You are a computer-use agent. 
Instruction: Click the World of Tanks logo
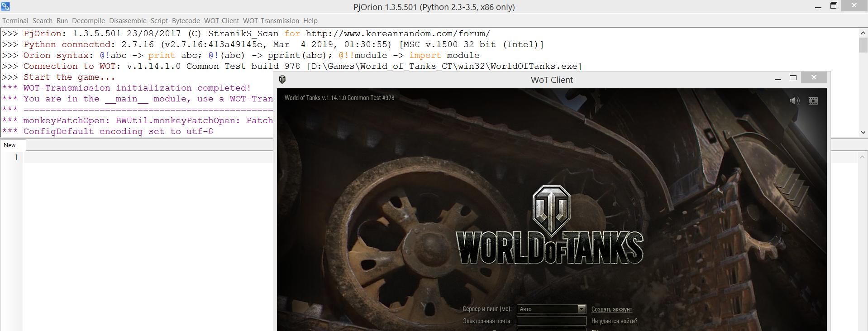tap(550, 225)
